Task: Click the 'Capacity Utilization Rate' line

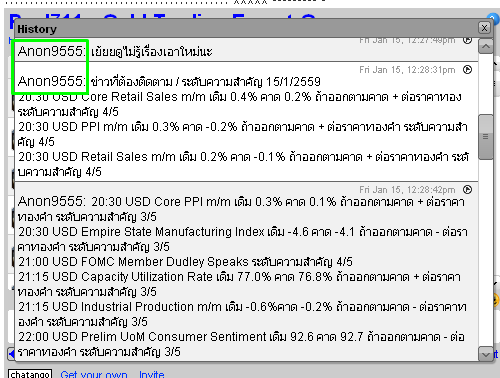Action: [239, 277]
